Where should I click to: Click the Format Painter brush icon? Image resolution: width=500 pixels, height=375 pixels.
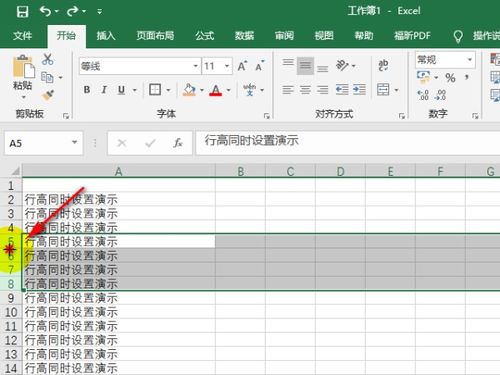[48, 95]
